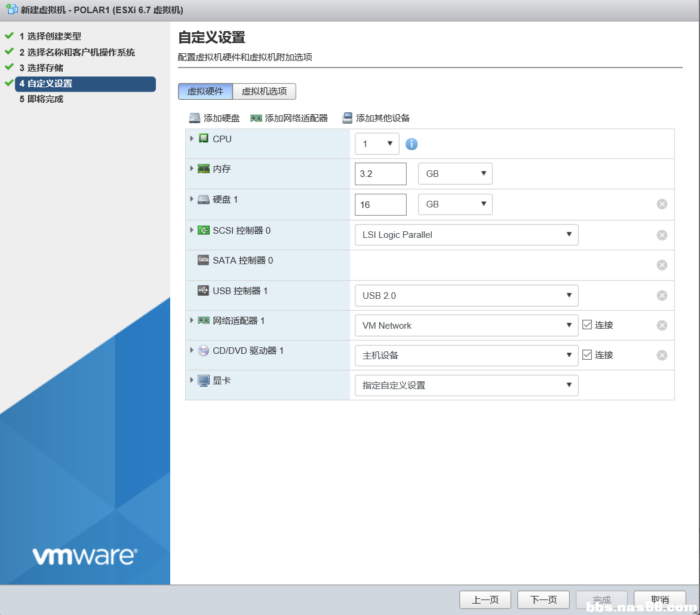This screenshot has height=615, width=700.
Task: Remove CD/DVD drive 1 with its X icon
Action: pyautogui.click(x=662, y=355)
